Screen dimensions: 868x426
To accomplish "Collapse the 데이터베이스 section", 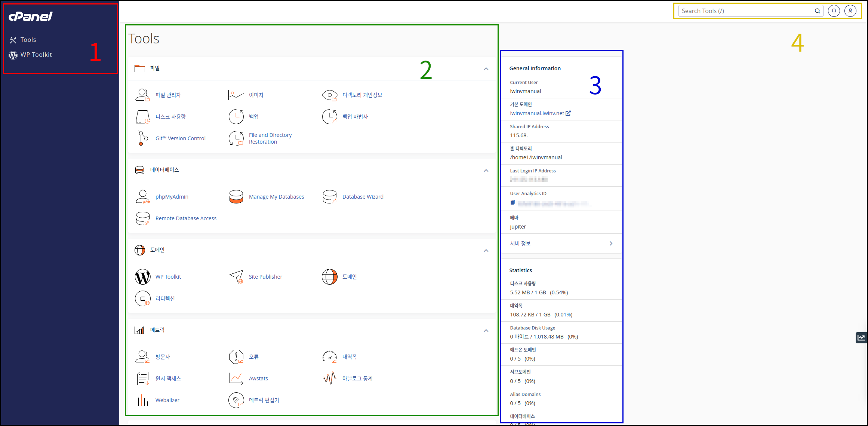I will pos(486,170).
